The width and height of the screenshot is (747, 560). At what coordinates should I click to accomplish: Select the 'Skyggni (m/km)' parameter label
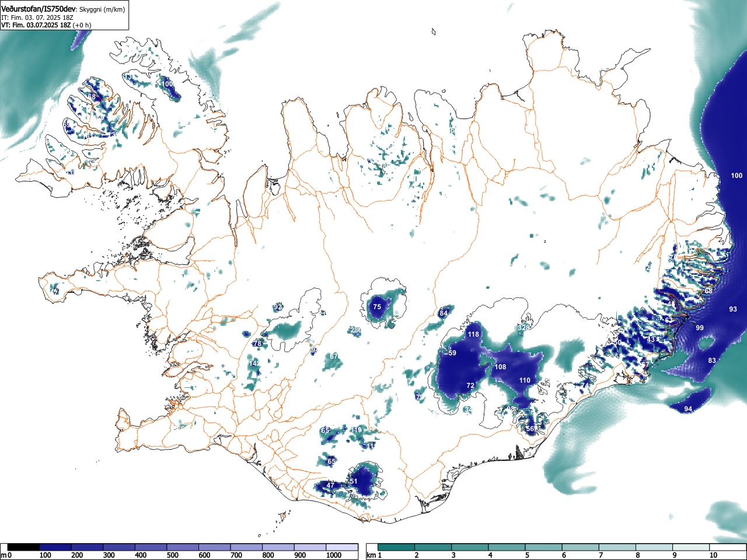pos(102,9)
